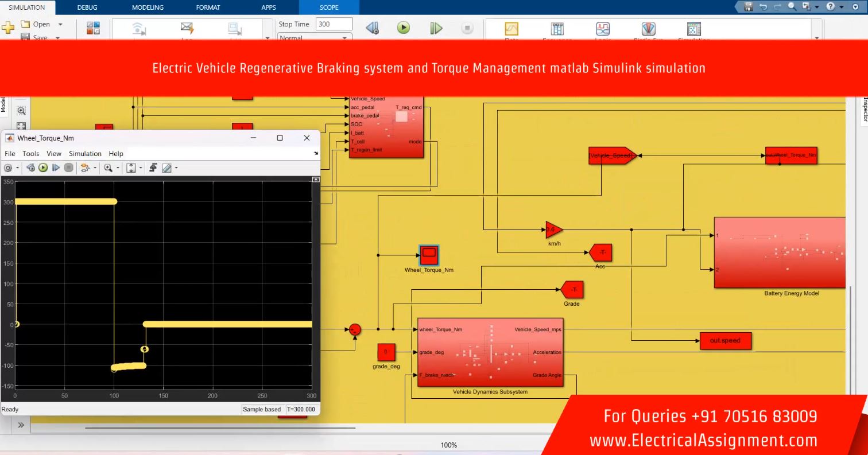This screenshot has height=455, width=868.
Task: Click the Run button in the ribbon
Action: coord(404,28)
